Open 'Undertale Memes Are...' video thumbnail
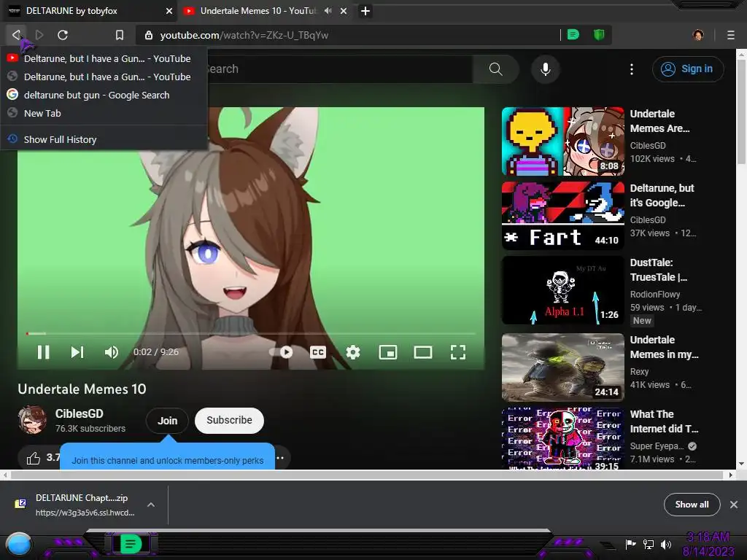747x560 pixels. [562, 141]
